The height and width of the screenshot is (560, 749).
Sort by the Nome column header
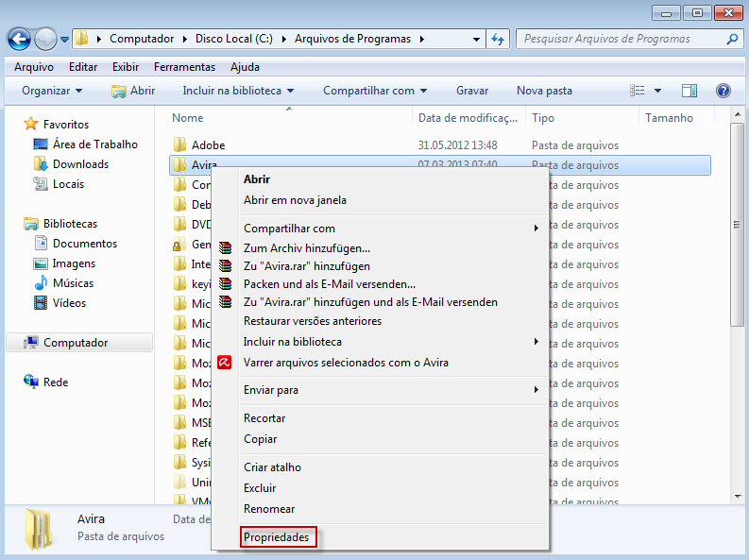pos(187,117)
